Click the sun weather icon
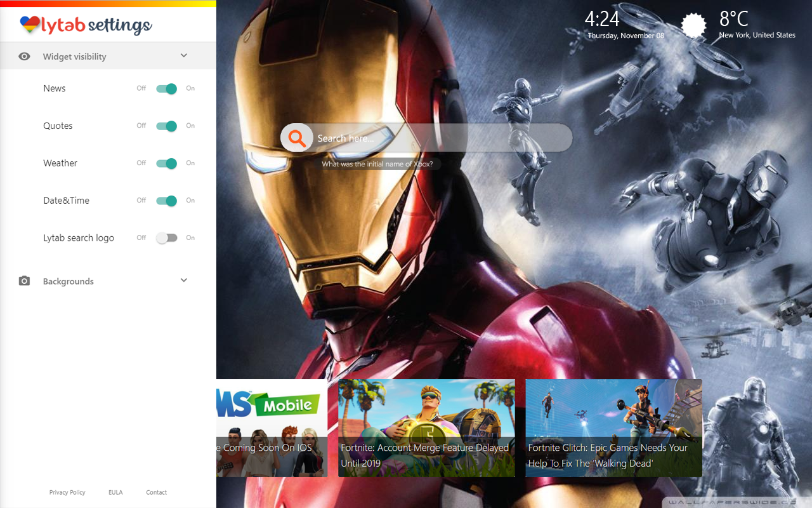This screenshot has height=508, width=812. (x=693, y=26)
